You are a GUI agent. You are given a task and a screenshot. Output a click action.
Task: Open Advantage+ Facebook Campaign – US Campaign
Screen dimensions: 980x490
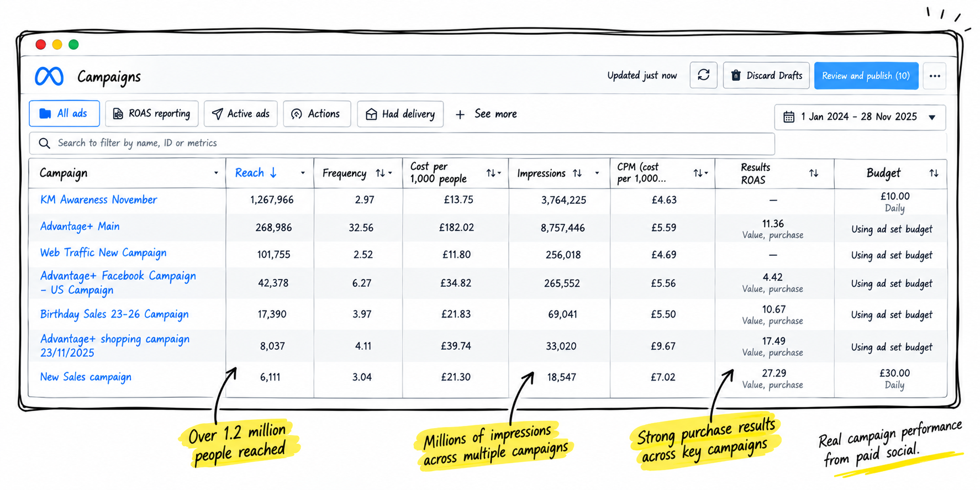click(118, 283)
